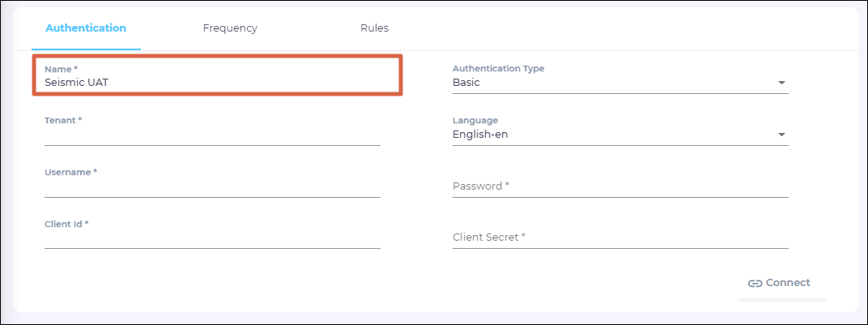Focus the Name field with Seismic UAT
The height and width of the screenshot is (325, 868).
click(x=212, y=82)
